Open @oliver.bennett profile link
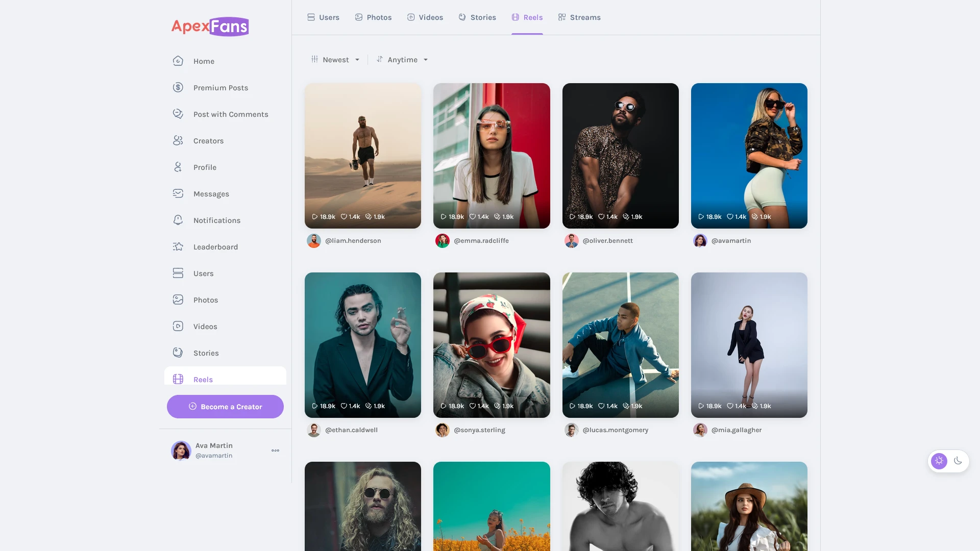 coord(607,241)
